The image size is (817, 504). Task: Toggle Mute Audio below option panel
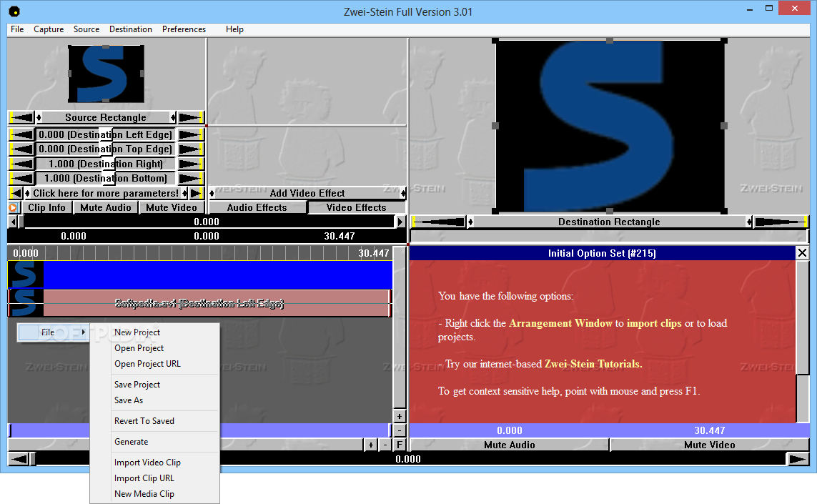[x=510, y=445]
